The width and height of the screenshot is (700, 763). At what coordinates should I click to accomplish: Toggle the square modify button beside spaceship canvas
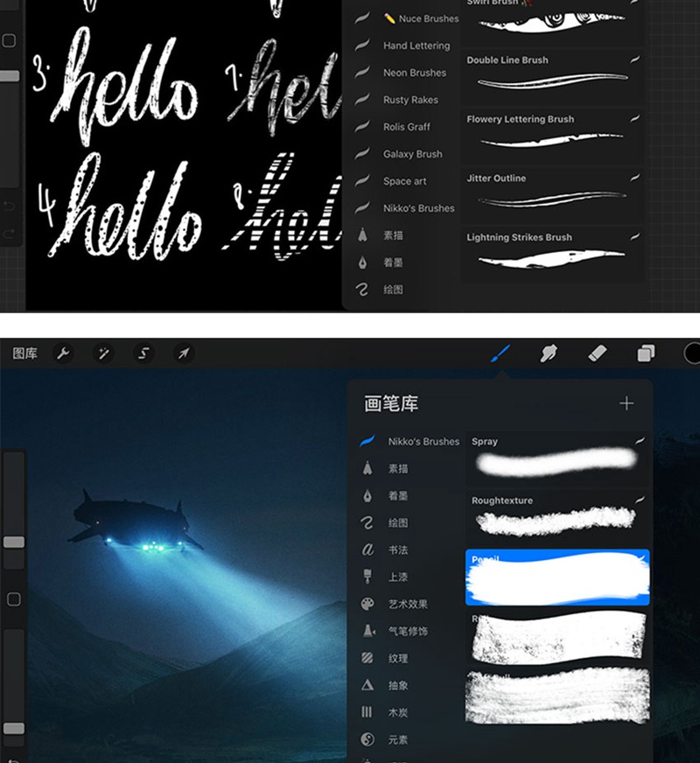(x=14, y=599)
